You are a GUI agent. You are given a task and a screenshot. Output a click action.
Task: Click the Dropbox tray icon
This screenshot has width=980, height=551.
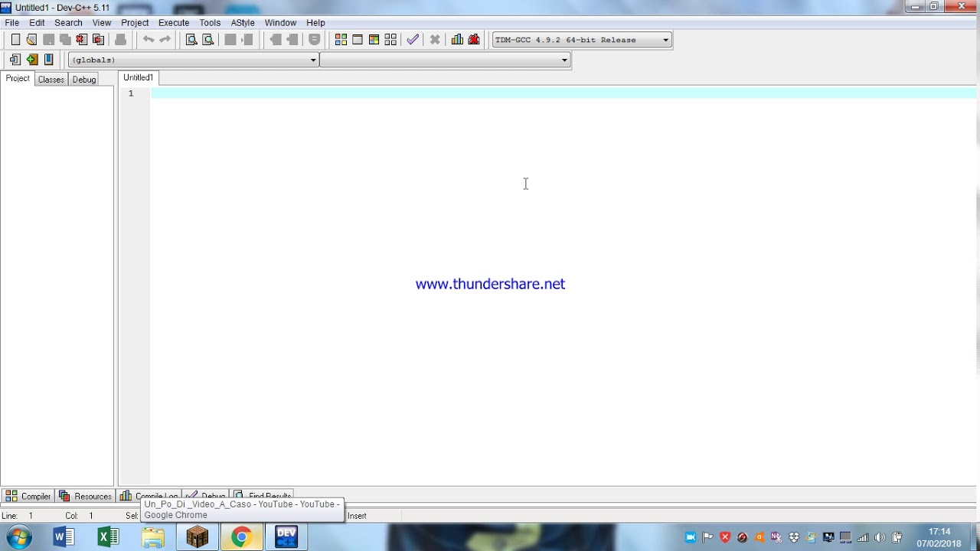794,537
